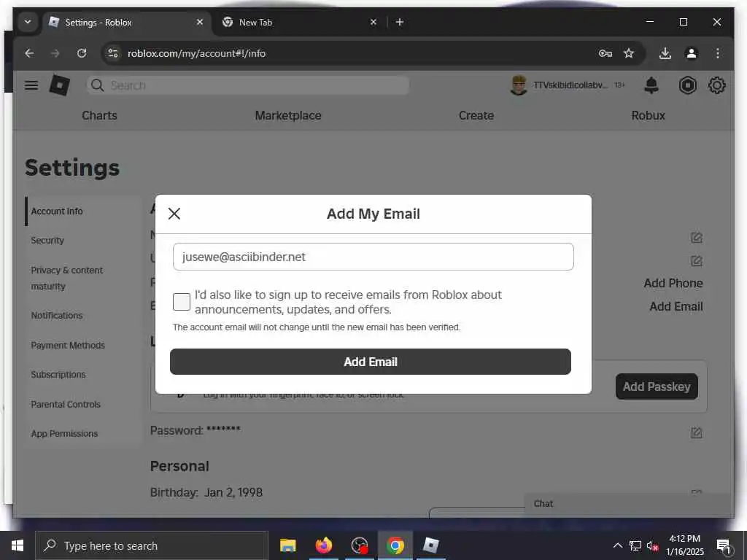
Task: Open a new browser tab
Action: point(399,22)
